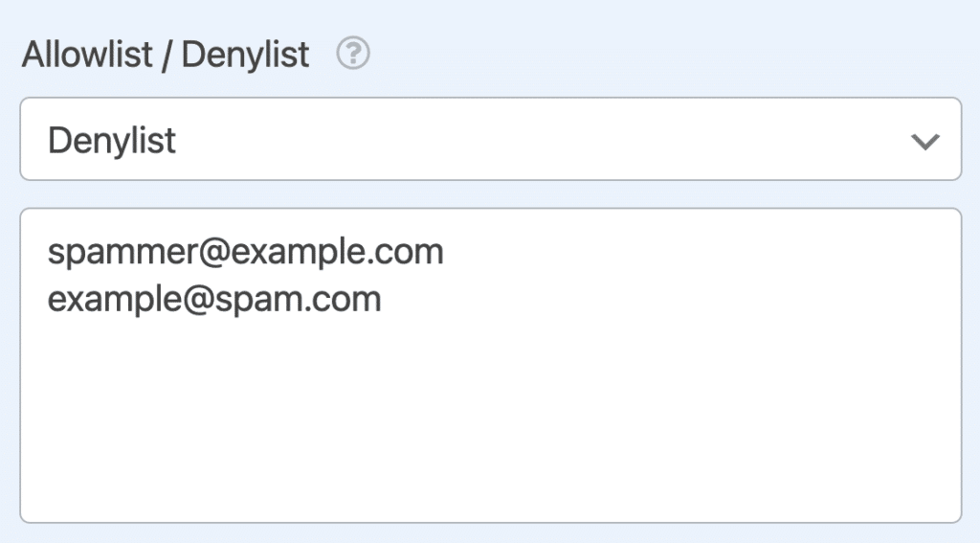Click the word Denylist in the select box
Screen dimensions: 980x543
point(112,140)
